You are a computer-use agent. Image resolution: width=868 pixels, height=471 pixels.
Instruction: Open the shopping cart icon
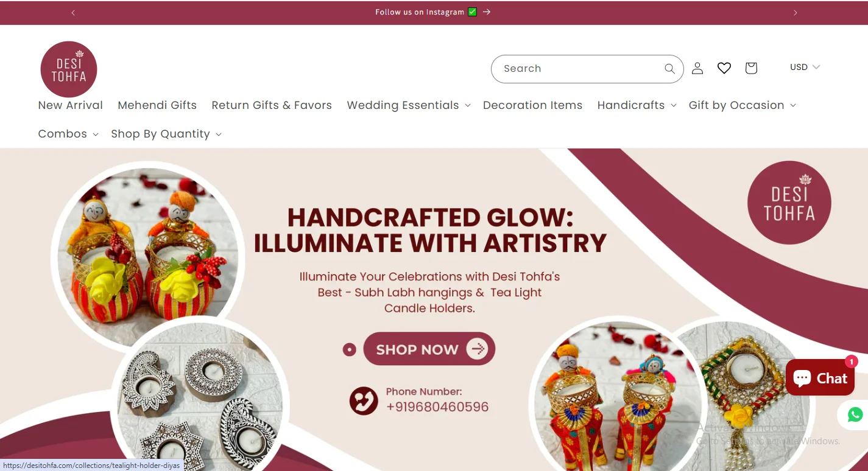(751, 68)
